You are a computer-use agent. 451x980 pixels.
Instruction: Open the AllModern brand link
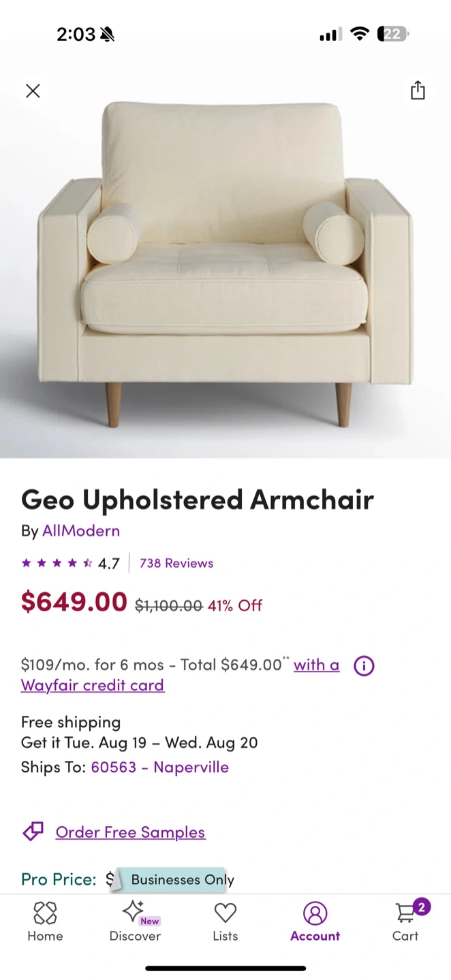[x=81, y=530]
